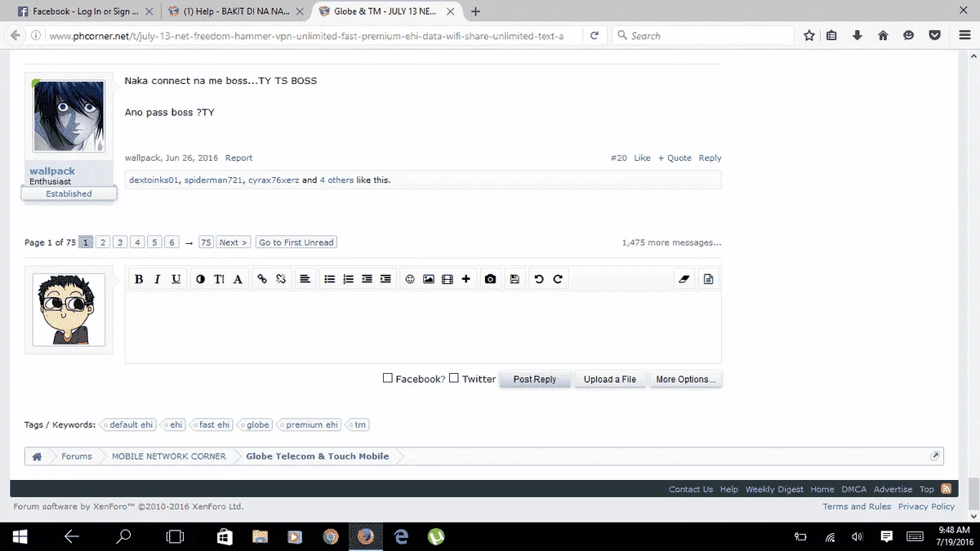Toggle underline formatting in the reply editor
This screenshot has width=980, height=551.
(x=176, y=279)
